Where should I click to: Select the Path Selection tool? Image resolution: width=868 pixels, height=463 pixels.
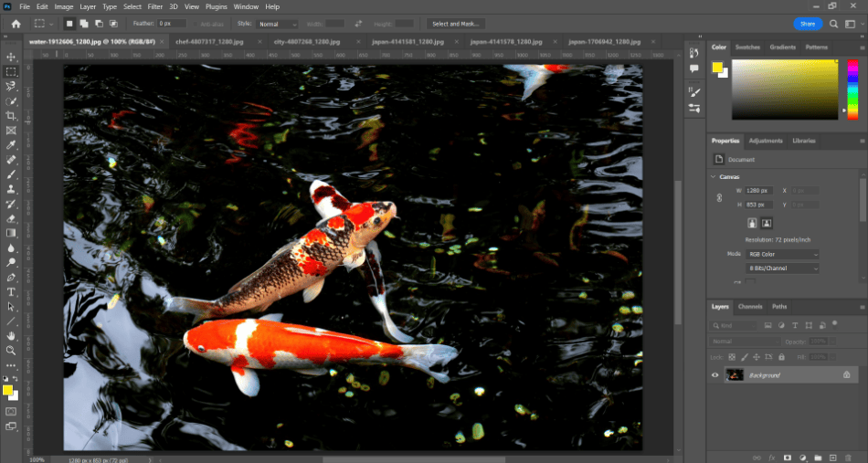pyautogui.click(x=11, y=307)
